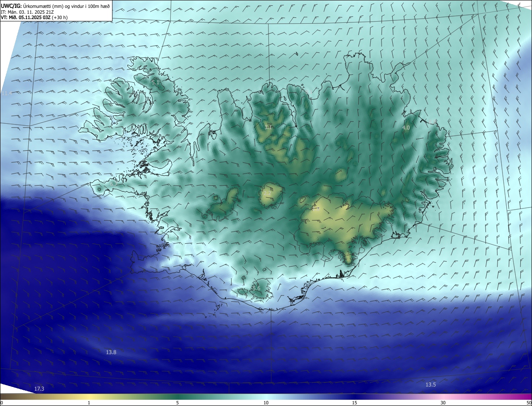Click the "1" tick on the color scale
The image size is (532, 406).
pos(89,403)
